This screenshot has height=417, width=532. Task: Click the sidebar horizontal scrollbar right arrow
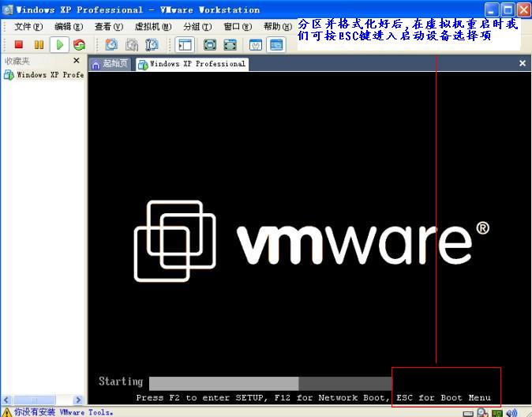tap(78, 400)
